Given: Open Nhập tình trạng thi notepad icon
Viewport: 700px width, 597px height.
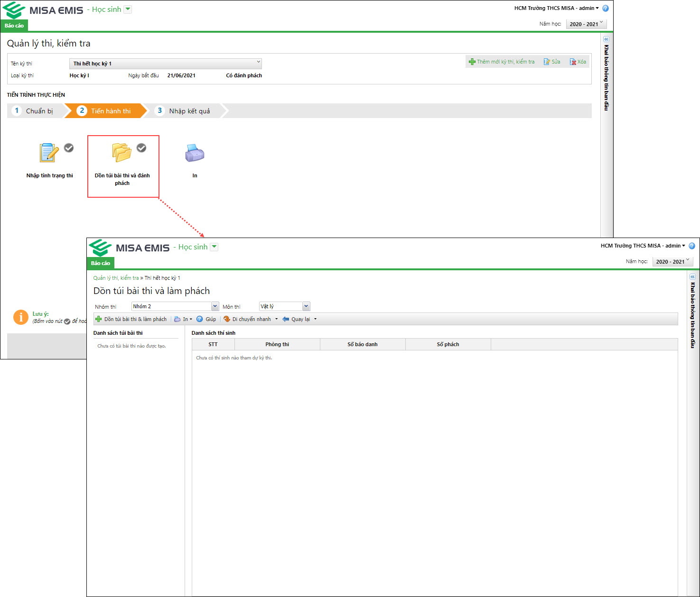Looking at the screenshot, I should (49, 153).
